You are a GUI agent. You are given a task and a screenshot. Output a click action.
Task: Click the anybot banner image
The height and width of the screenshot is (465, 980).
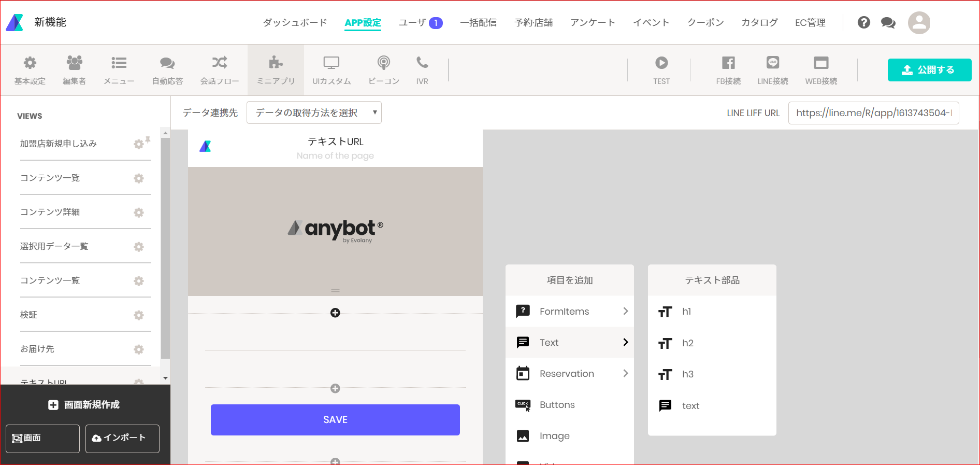(335, 231)
